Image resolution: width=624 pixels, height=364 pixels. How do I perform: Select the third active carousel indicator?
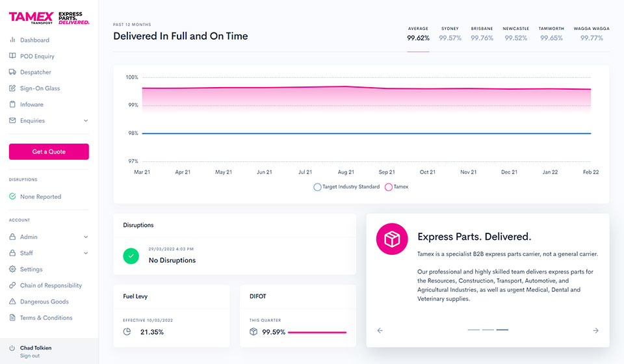[502, 330]
